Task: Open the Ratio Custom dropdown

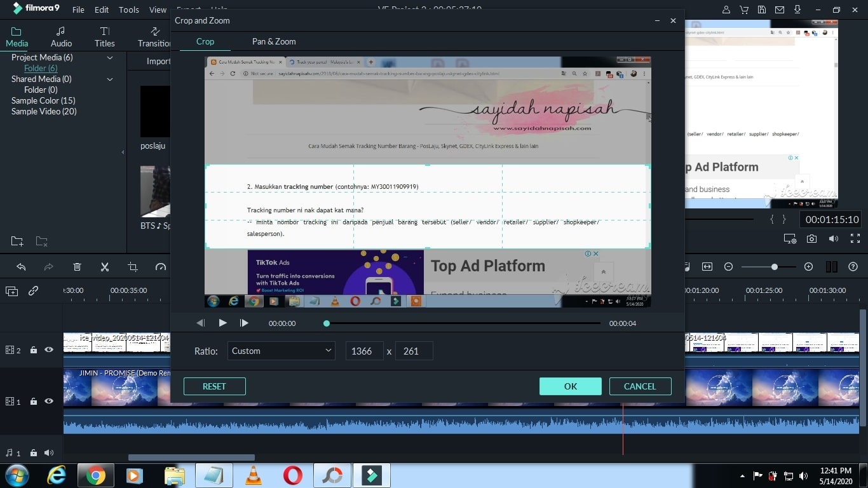Action: 281,351
